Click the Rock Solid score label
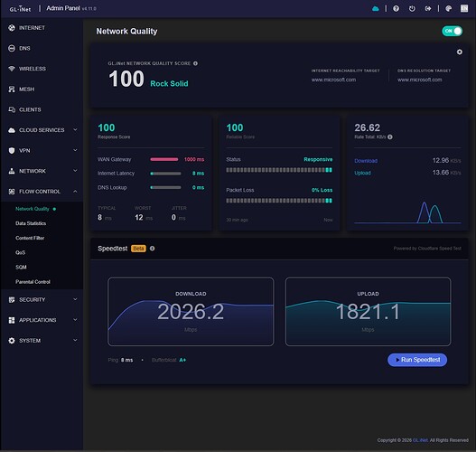Screen dimensions: 476x452 (169, 84)
